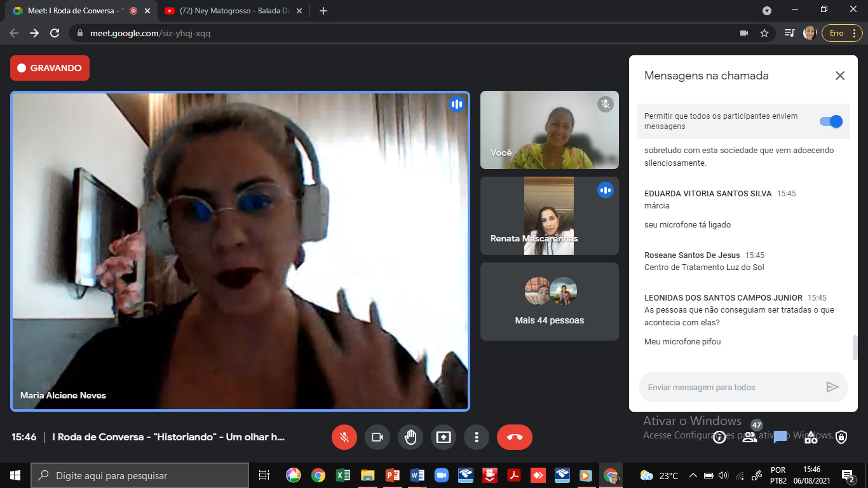Open a new browser tab

click(323, 11)
